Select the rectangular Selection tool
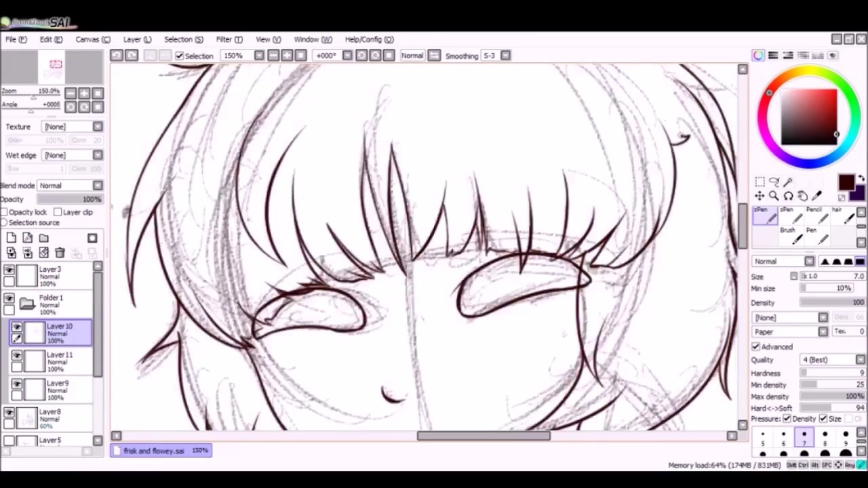Screen dimensions: 868x488 tap(759, 182)
